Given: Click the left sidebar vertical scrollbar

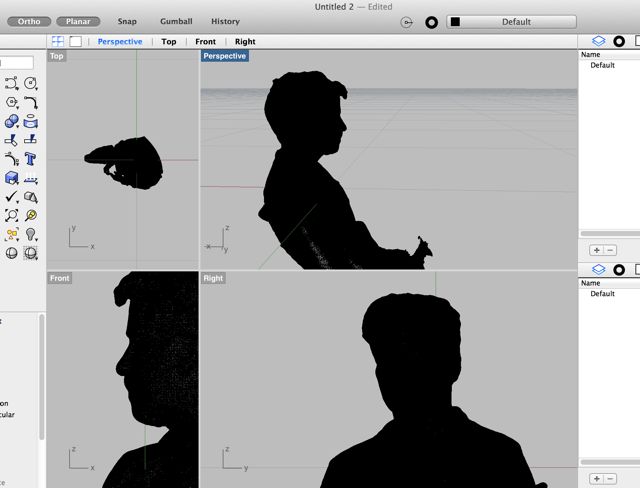Looking at the screenshot, I should [x=41, y=376].
